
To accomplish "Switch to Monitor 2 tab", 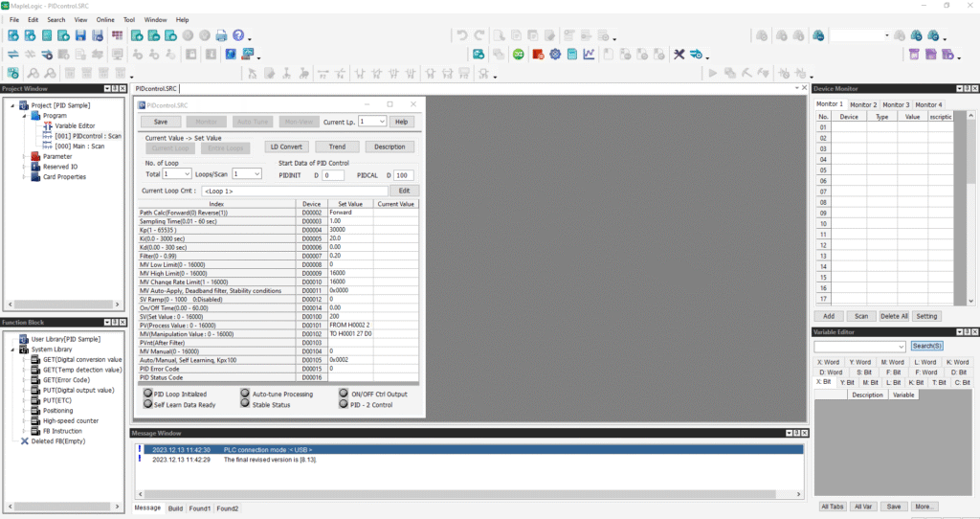I will click(x=862, y=105).
